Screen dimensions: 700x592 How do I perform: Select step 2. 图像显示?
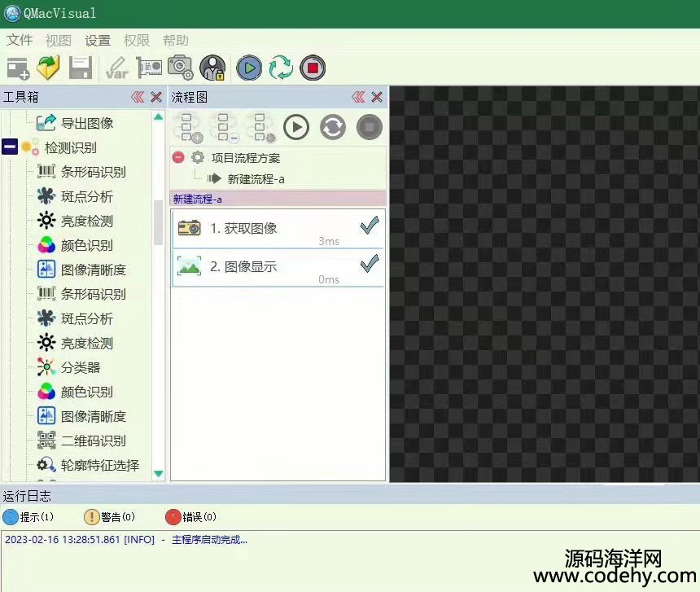point(278,267)
